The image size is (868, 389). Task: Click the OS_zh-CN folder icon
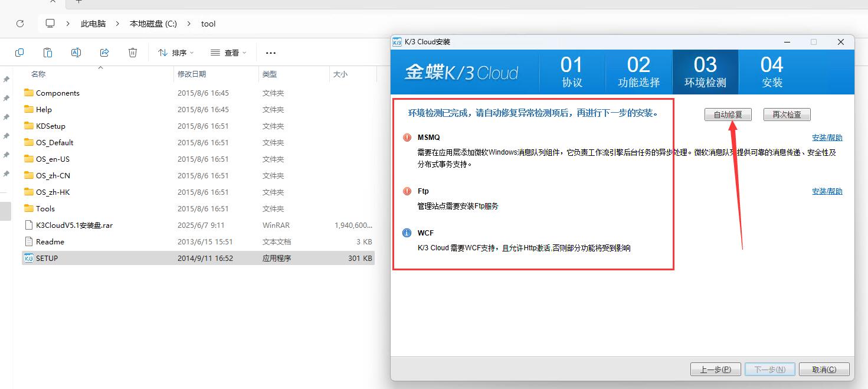coord(29,175)
